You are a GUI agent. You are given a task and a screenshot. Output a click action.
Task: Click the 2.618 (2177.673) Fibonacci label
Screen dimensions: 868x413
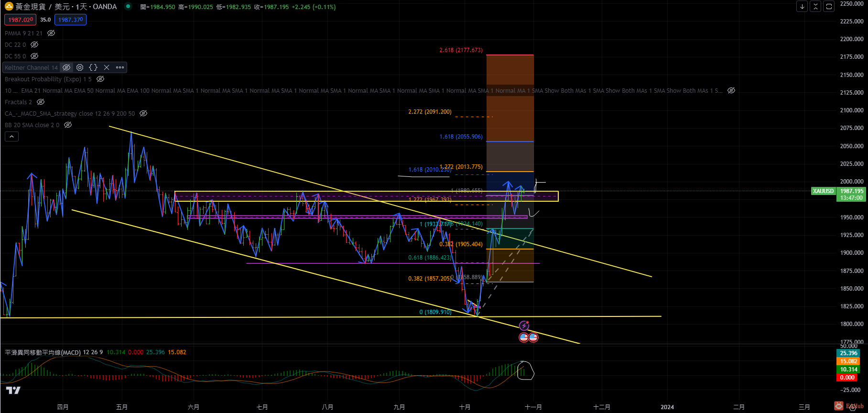tap(461, 50)
